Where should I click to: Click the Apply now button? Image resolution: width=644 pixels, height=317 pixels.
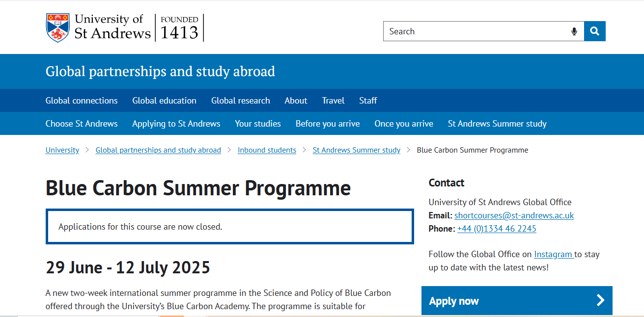tap(517, 300)
